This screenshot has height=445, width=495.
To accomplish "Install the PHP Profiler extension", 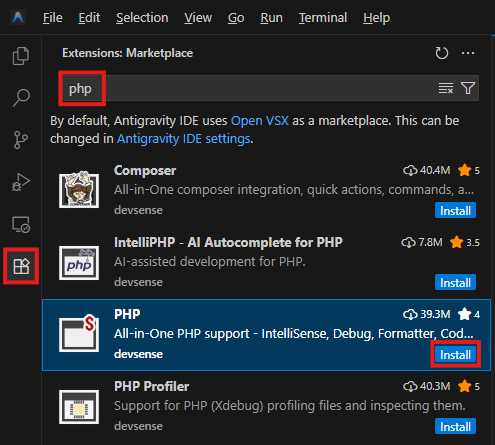I will pyautogui.click(x=455, y=427).
